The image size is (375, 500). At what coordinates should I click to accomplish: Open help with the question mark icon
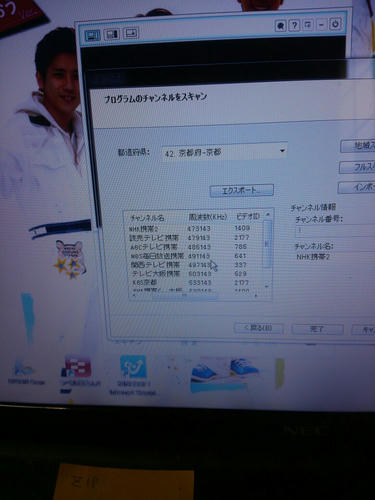tap(294, 25)
